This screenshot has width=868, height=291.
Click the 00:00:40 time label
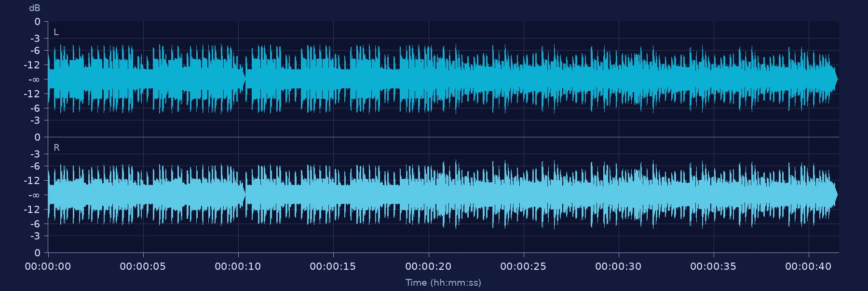(808, 266)
